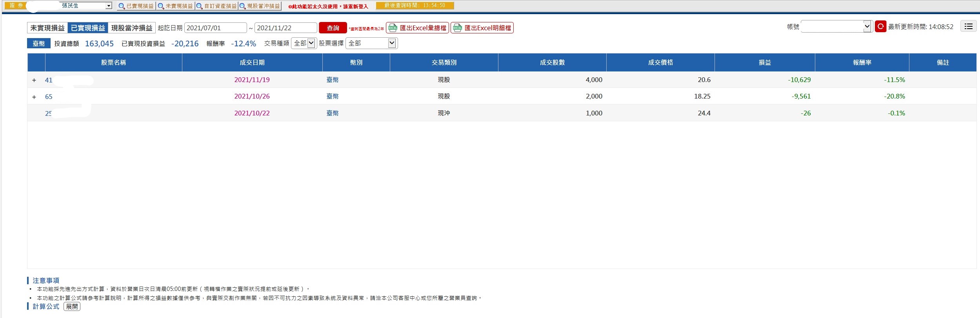
Task: Click the overall return rate -12.4%
Action: coord(244,44)
